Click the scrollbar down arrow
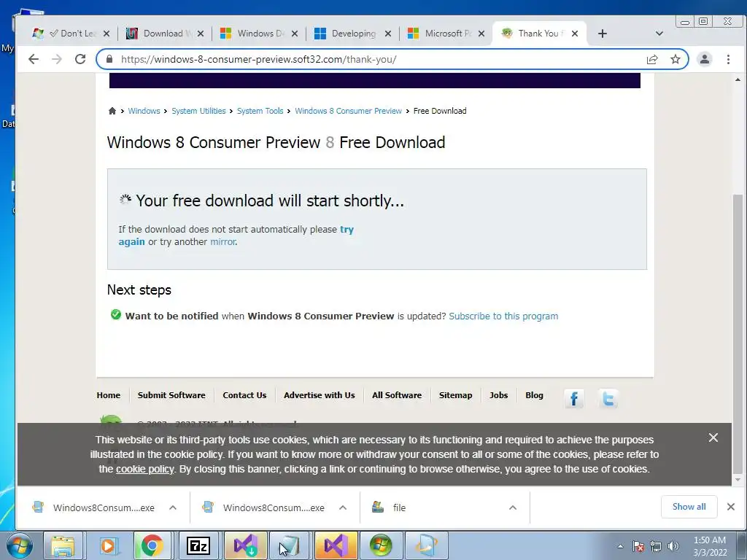Image resolution: width=747 pixels, height=560 pixels. (738, 480)
